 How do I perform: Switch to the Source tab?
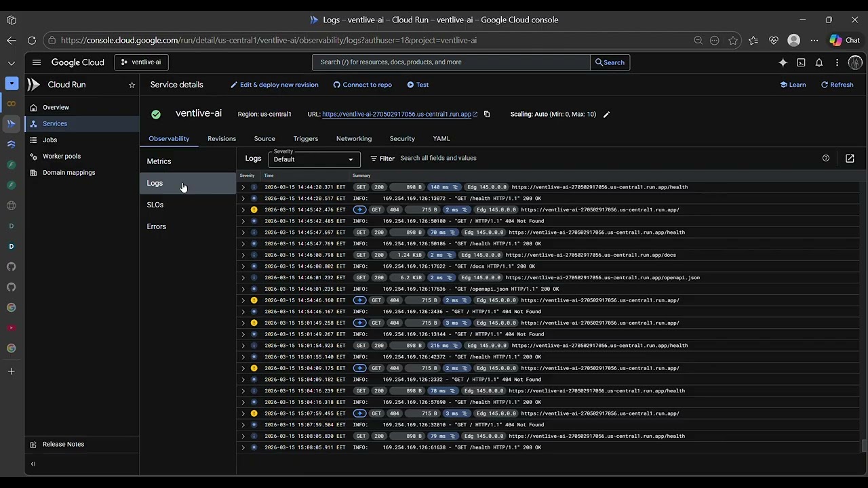click(264, 138)
